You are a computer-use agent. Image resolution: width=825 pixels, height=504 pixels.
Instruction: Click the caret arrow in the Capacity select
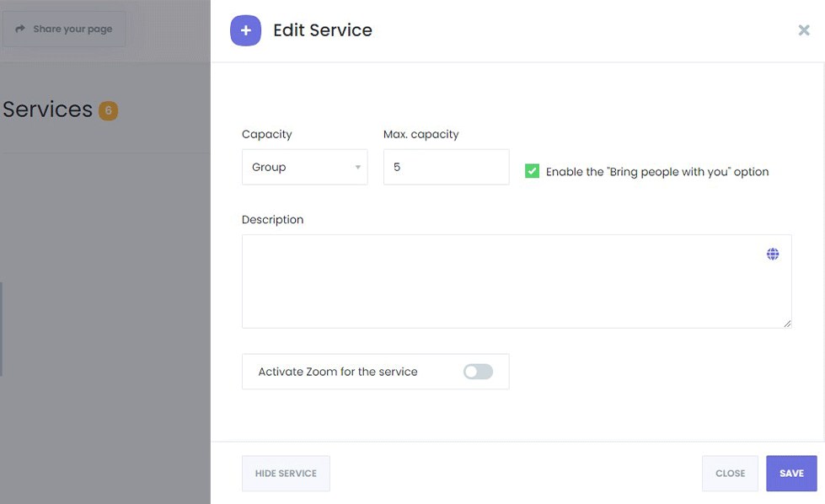point(357,168)
